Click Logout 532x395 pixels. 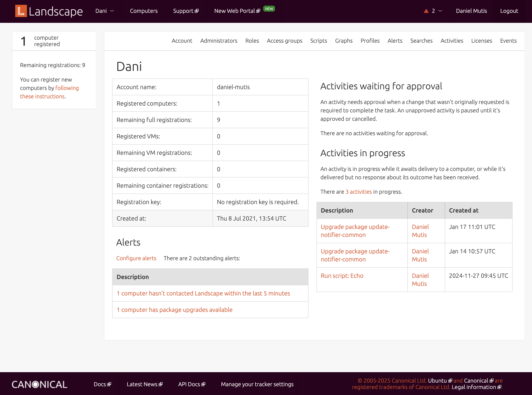coord(509,11)
